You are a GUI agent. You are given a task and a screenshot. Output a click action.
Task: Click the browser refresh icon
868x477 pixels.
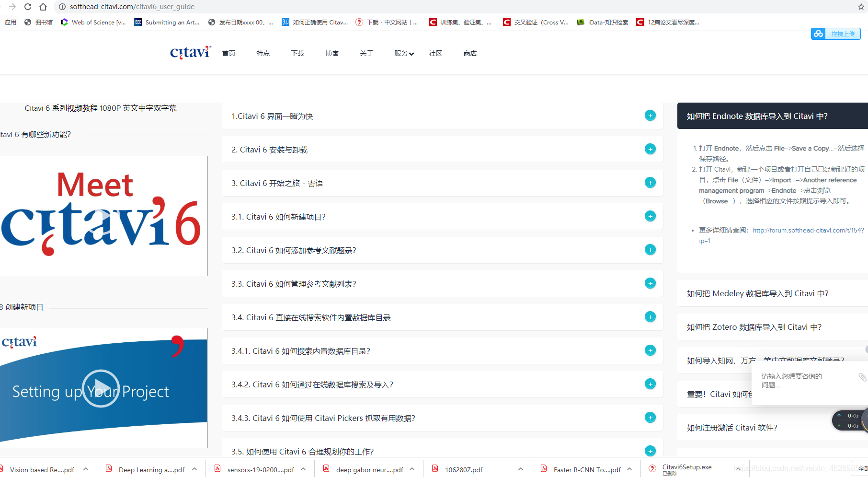click(x=28, y=7)
